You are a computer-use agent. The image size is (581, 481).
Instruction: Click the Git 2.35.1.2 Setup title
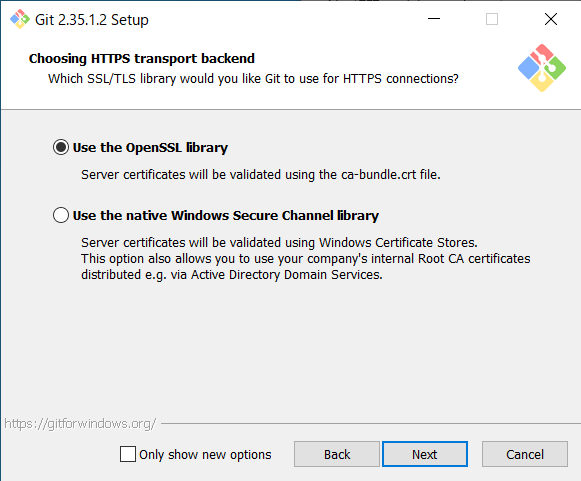pyautogui.click(x=92, y=20)
